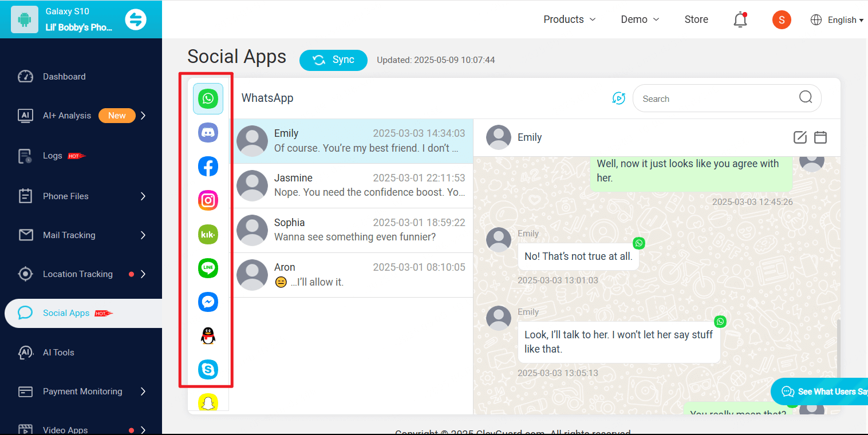Click the Updated timestamp text
Viewport: 868px width, 435px height.
[x=436, y=60]
